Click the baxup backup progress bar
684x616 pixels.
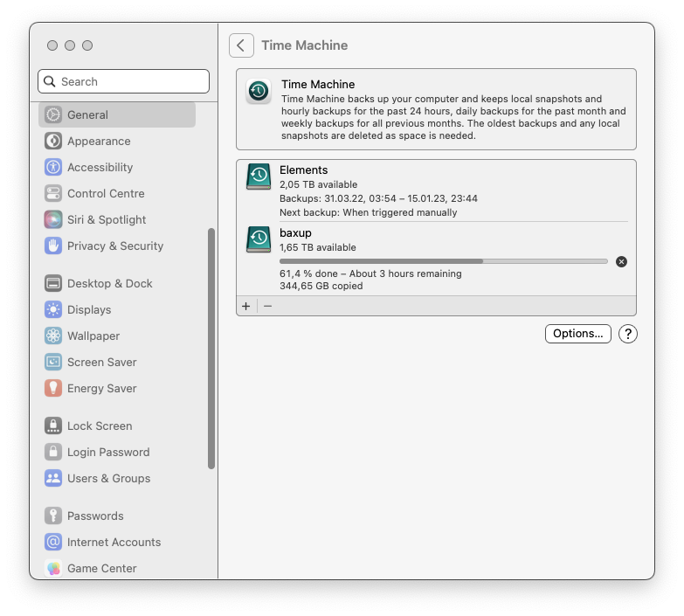[443, 261]
